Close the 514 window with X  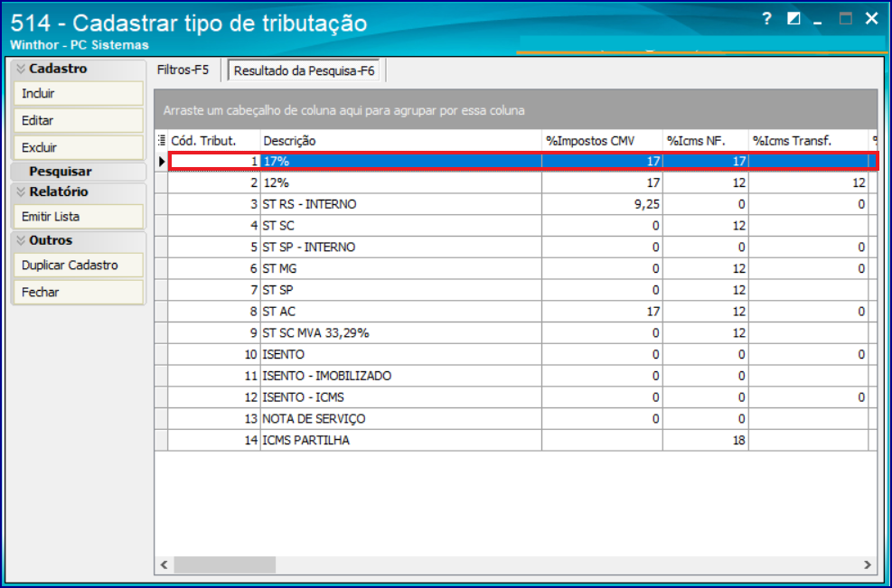[871, 19]
